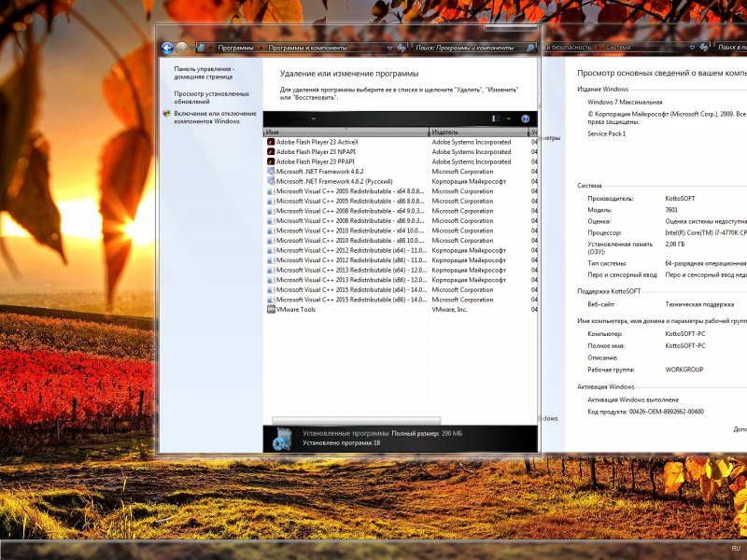747x560 pixels.
Task: Expand System window address bar dropdown
Action: (x=692, y=48)
